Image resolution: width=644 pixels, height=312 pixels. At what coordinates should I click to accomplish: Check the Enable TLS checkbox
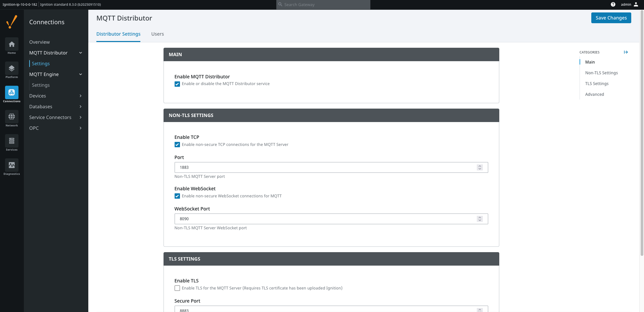[177, 288]
